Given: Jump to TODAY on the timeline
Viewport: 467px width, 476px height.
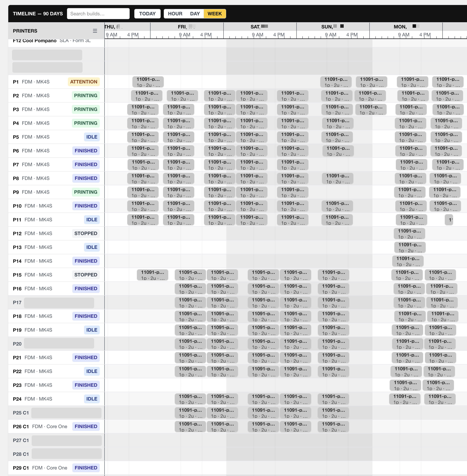Looking at the screenshot, I should tap(147, 14).
